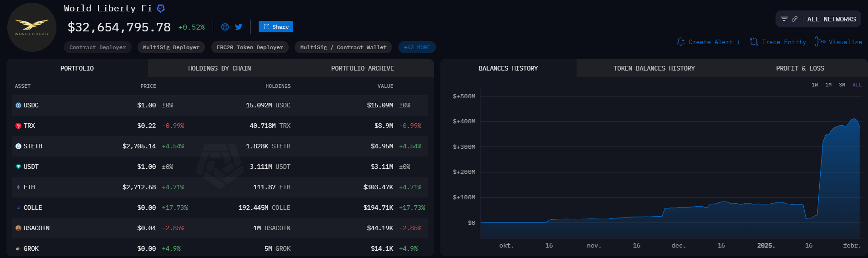Switch to the PORTFOLIO ARCHIVE tab
This screenshot has height=258, width=868.
pos(363,68)
